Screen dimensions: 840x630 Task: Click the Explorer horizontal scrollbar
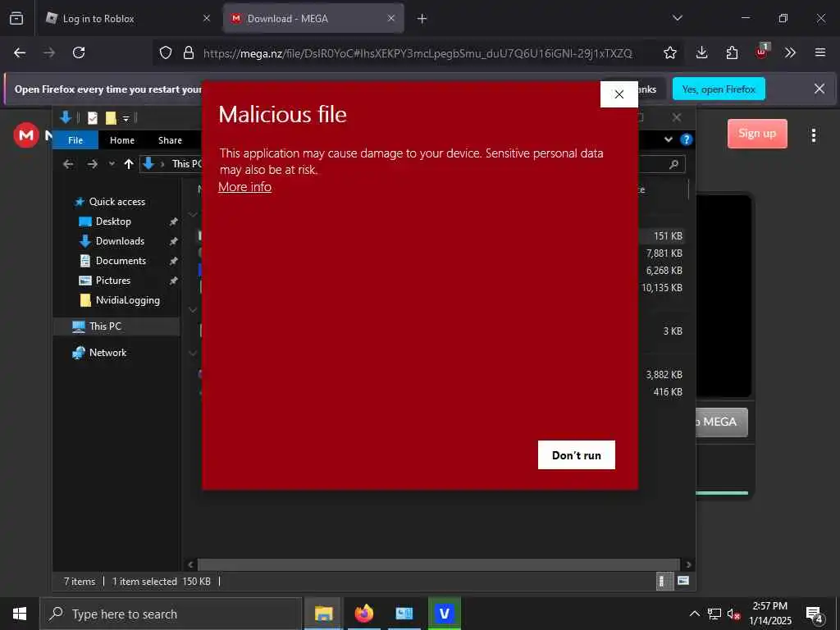click(x=438, y=564)
